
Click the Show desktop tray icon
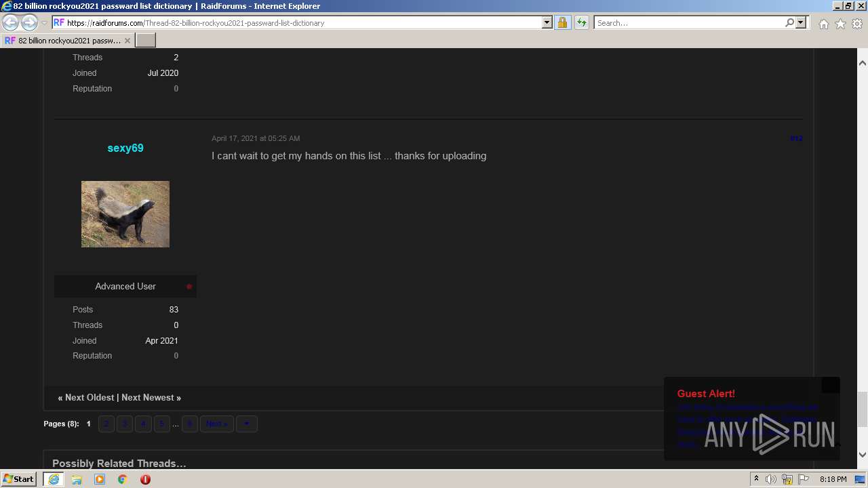(x=861, y=479)
